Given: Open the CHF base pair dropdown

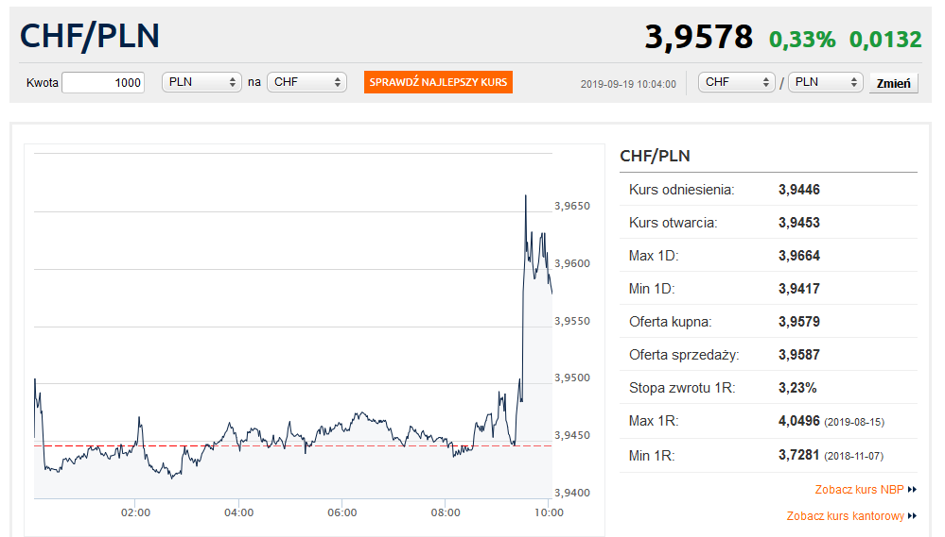Looking at the screenshot, I should click(x=736, y=82).
